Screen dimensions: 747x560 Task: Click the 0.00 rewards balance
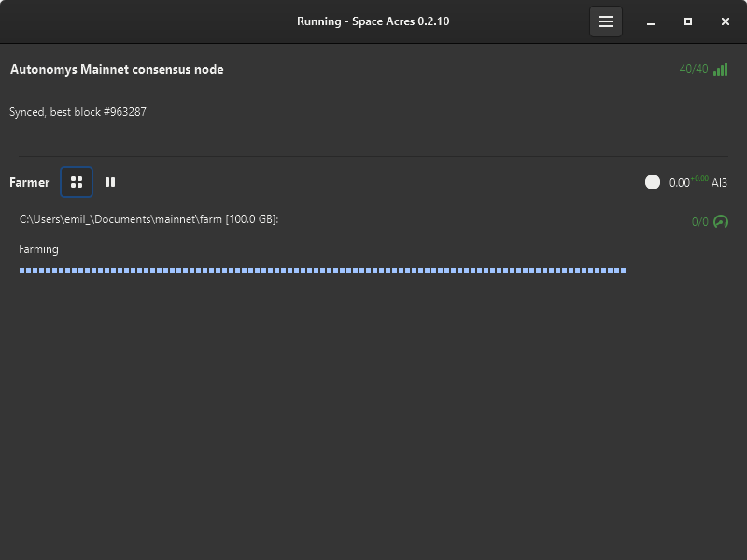[679, 183]
